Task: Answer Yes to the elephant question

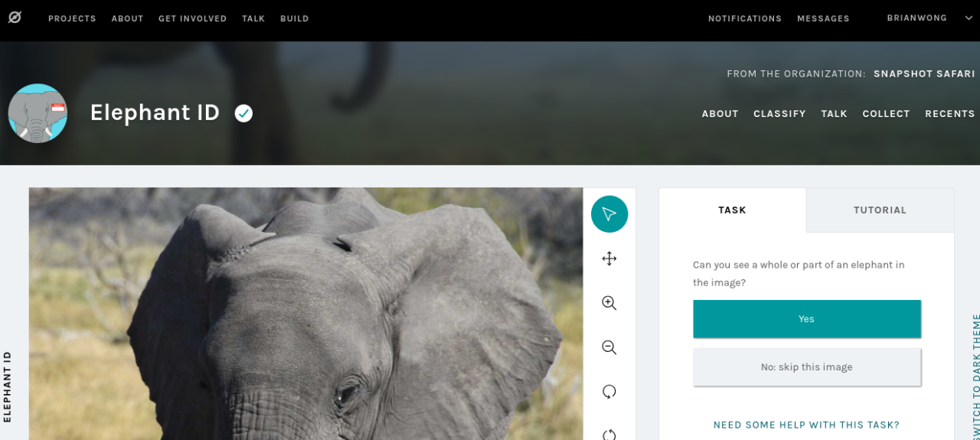Action: pos(807,319)
